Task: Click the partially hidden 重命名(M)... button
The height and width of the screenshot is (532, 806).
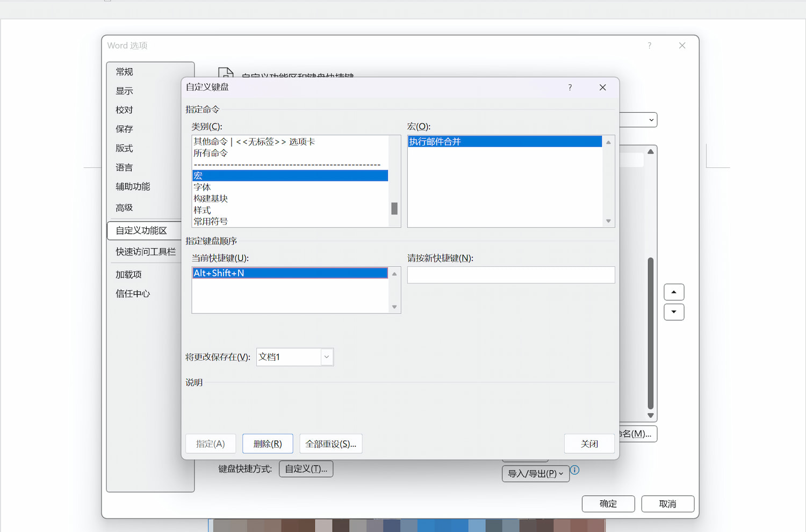Action: pyautogui.click(x=638, y=434)
